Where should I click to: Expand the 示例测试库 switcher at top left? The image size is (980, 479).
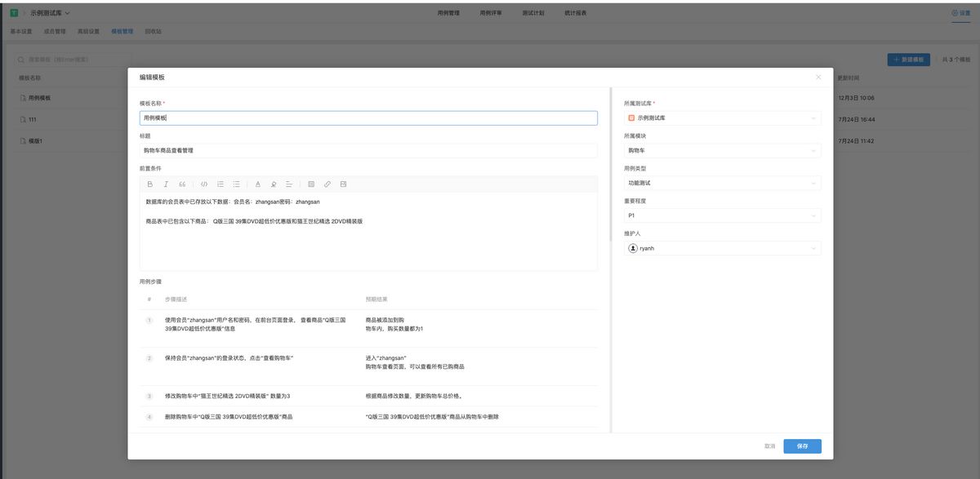(51, 13)
